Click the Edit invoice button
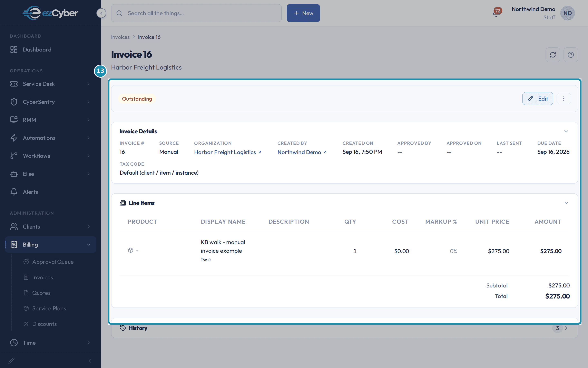The width and height of the screenshot is (588, 368). pyautogui.click(x=537, y=99)
